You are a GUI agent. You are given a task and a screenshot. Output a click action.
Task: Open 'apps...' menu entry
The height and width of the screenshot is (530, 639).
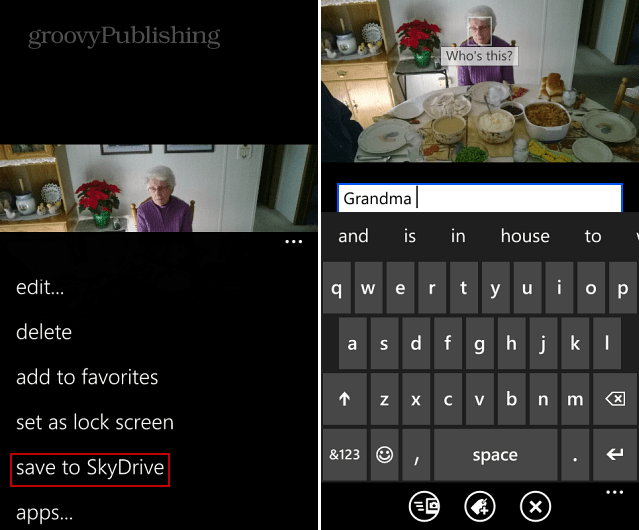pyautogui.click(x=44, y=513)
